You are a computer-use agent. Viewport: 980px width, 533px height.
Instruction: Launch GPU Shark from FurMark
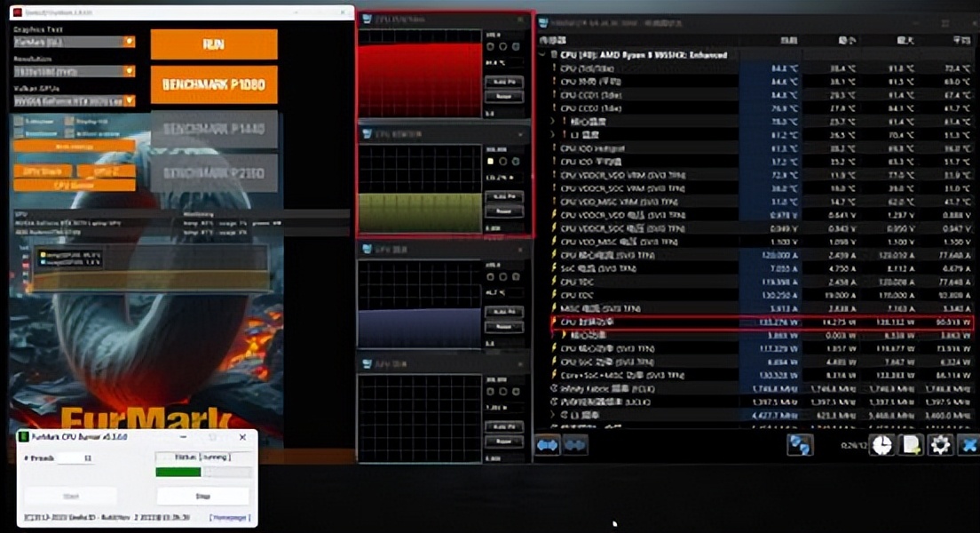coord(43,171)
